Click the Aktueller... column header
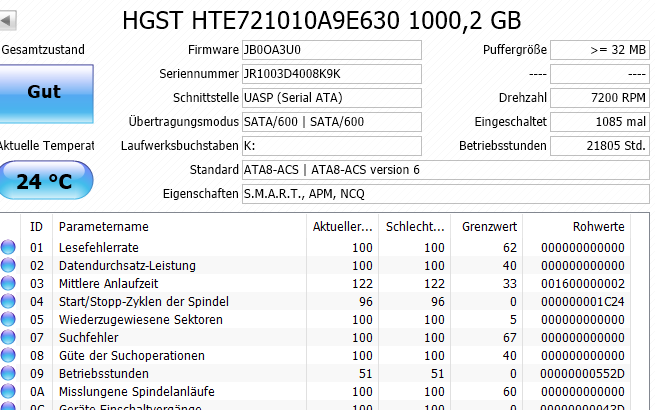Image resolution: width=655 pixels, height=410 pixels. pyautogui.click(x=343, y=227)
